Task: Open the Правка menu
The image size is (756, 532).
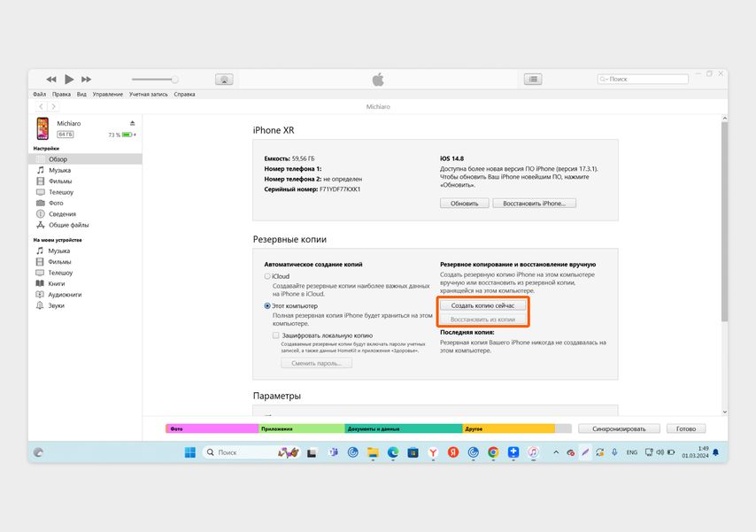Action: [61, 94]
